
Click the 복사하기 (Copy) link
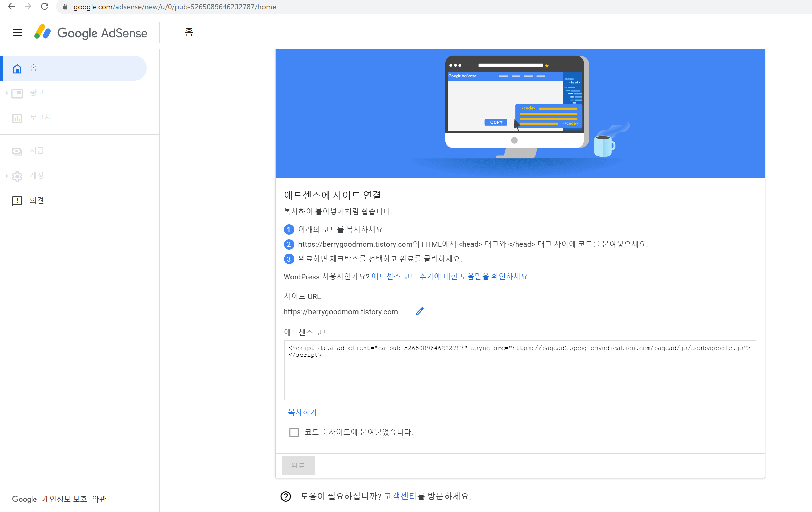click(x=302, y=412)
